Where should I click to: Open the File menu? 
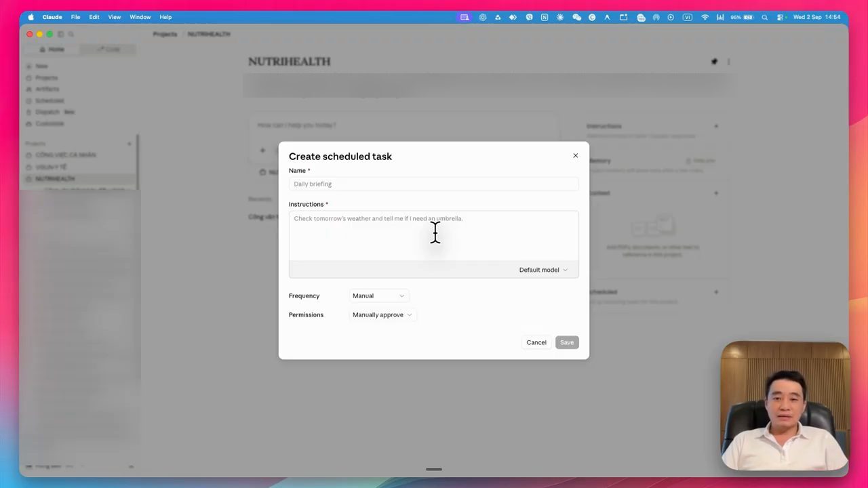pyautogui.click(x=75, y=17)
